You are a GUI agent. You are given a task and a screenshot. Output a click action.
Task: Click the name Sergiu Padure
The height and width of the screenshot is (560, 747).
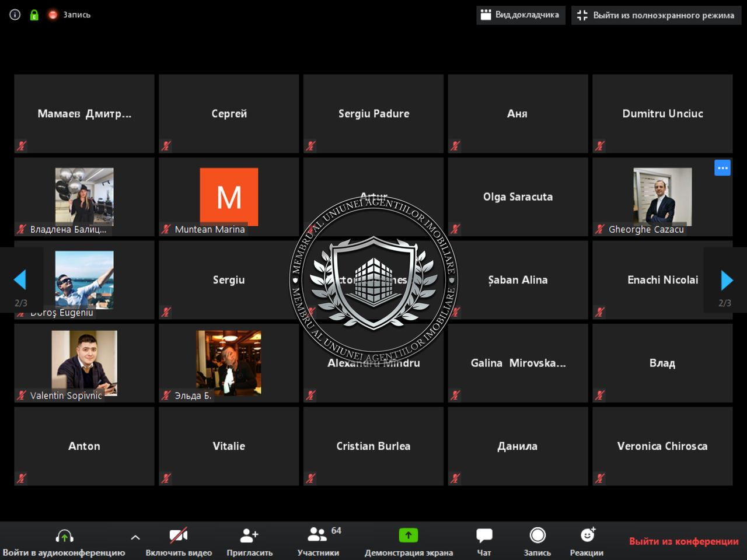(373, 114)
